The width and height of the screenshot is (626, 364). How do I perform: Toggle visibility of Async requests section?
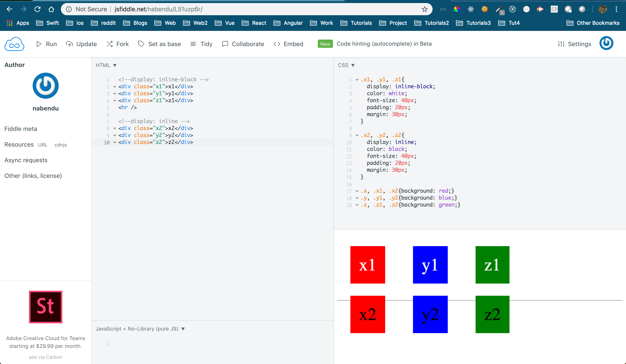click(26, 160)
